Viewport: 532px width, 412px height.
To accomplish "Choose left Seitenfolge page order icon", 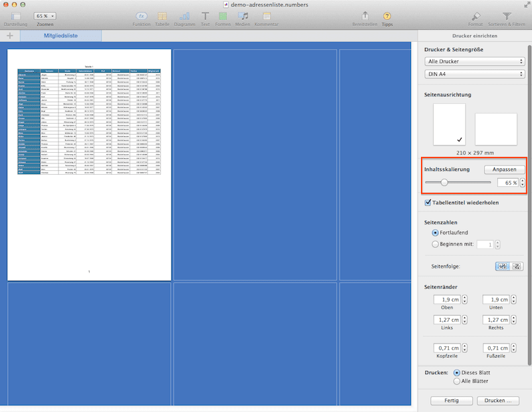I will click(x=502, y=266).
